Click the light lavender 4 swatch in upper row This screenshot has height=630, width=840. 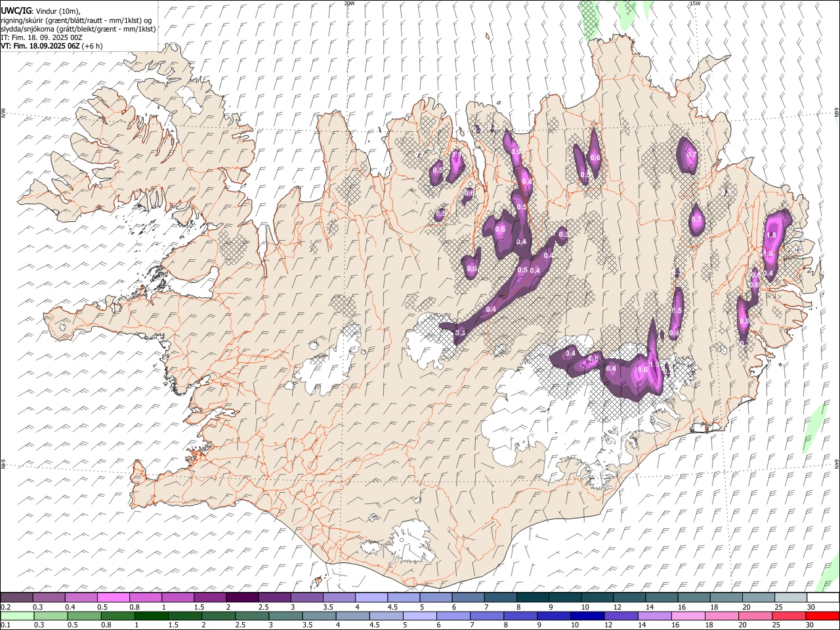point(371,598)
